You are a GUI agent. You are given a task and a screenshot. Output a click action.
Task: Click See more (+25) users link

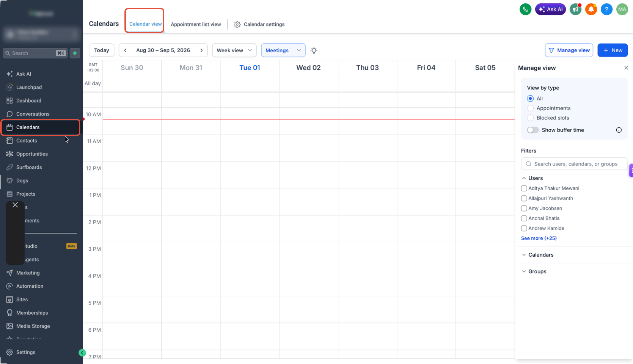[539, 238]
